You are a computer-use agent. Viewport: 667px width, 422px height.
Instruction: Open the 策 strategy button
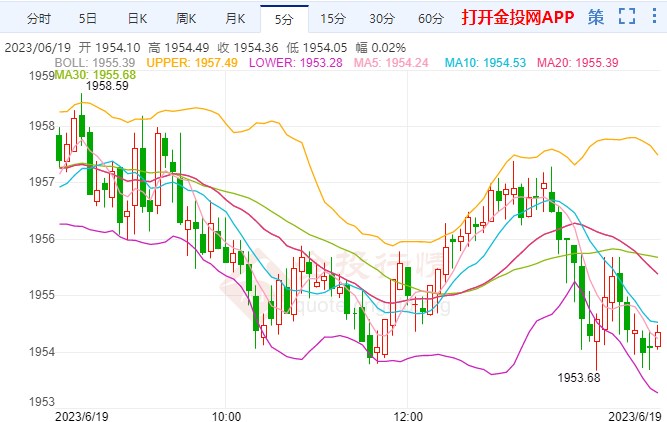pyautogui.click(x=596, y=17)
